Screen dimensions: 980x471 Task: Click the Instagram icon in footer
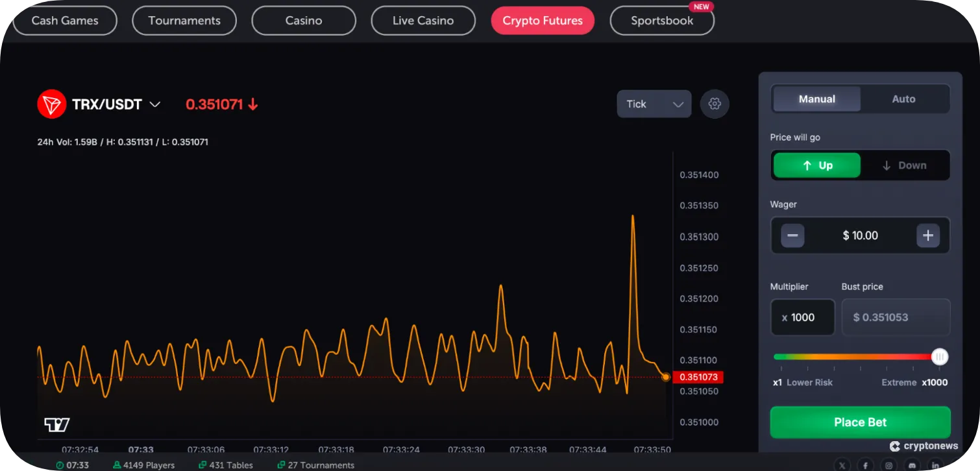click(x=888, y=465)
